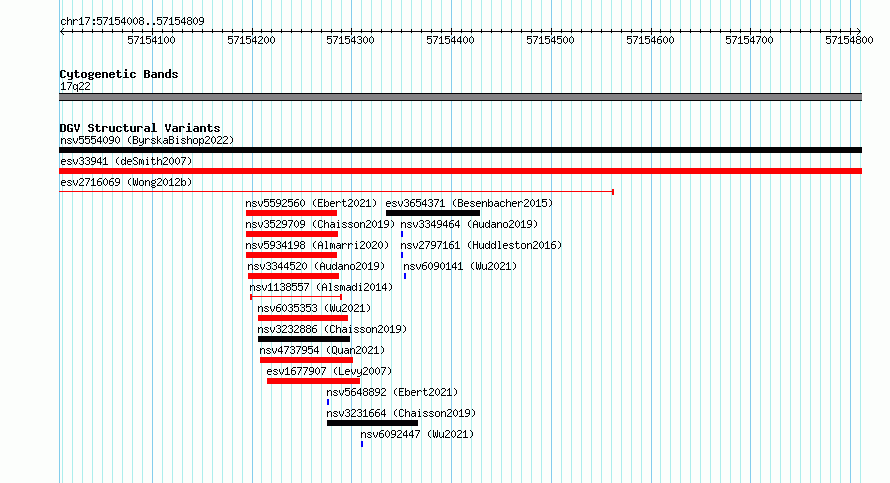The height and width of the screenshot is (483, 890).
Task: Open the nsv4737954 (Quan2021) label
Action: (322, 350)
